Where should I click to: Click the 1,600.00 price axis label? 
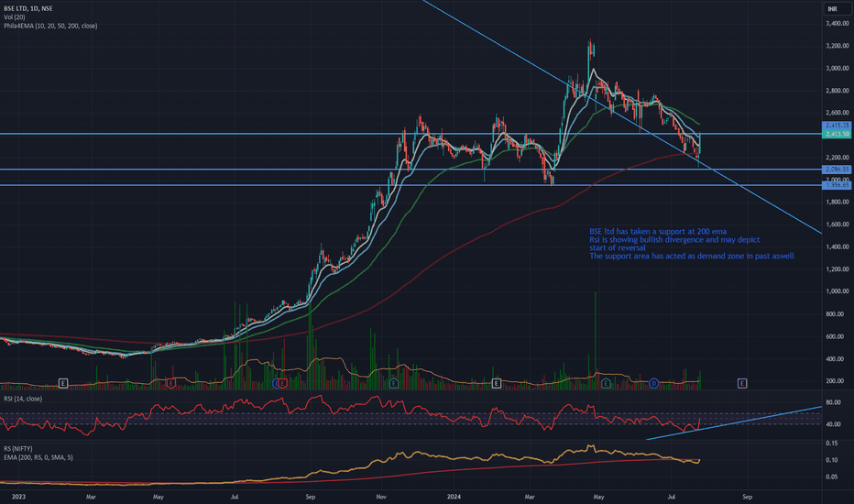(838, 225)
